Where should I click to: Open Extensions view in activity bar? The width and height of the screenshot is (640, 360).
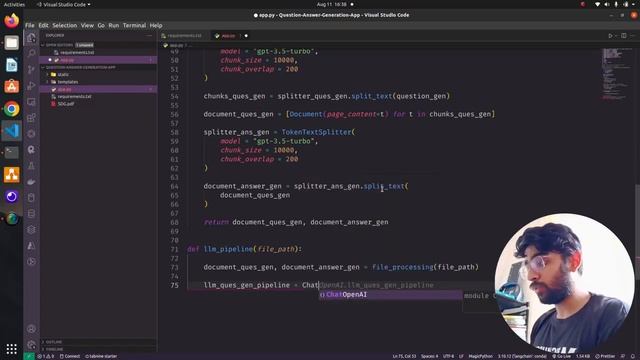(31, 118)
